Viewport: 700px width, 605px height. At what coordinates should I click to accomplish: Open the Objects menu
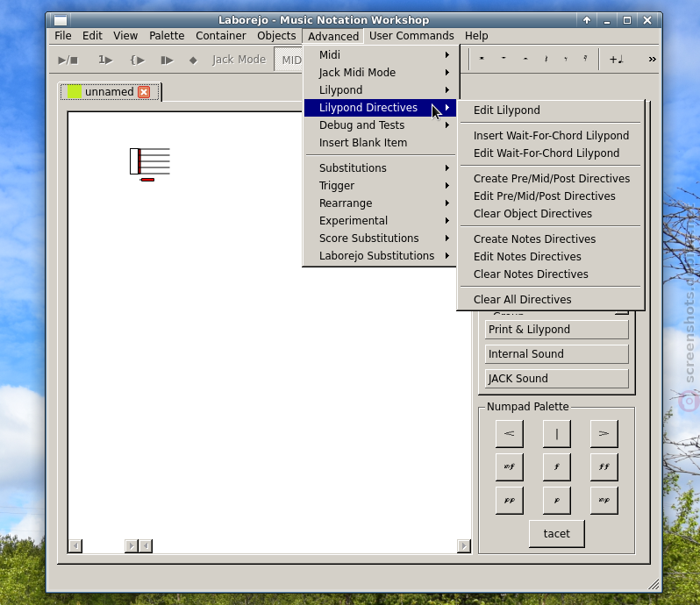coord(276,36)
